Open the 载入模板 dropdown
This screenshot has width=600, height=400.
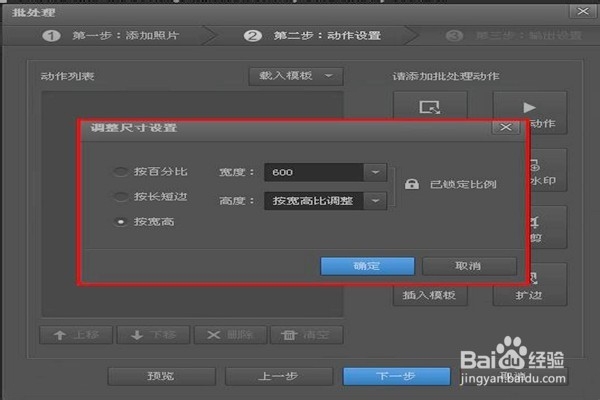click(296, 76)
